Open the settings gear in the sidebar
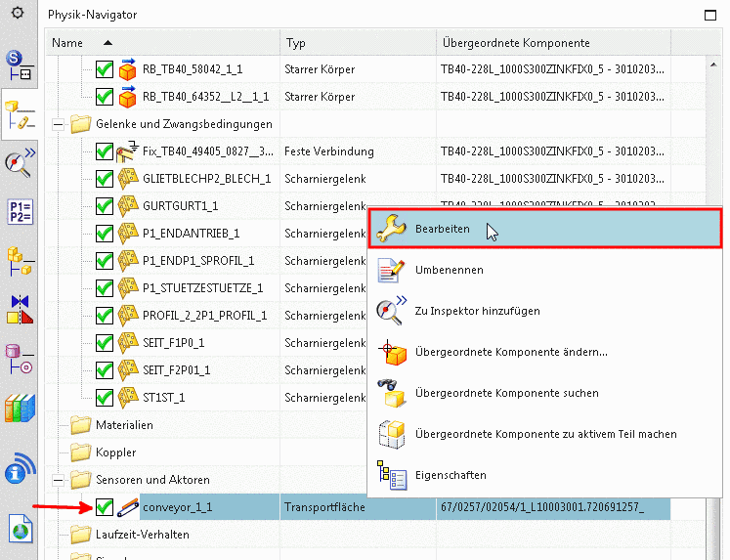730x560 pixels. 18,13
